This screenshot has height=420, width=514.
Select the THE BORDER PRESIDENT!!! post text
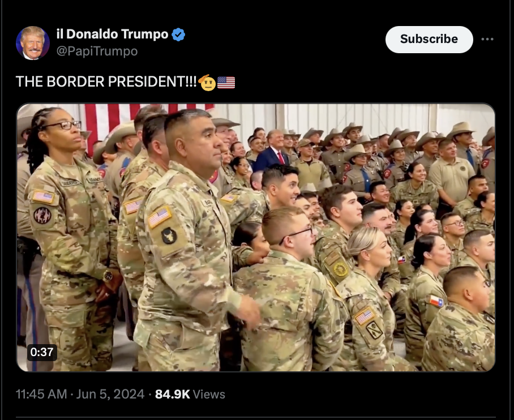coord(106,82)
